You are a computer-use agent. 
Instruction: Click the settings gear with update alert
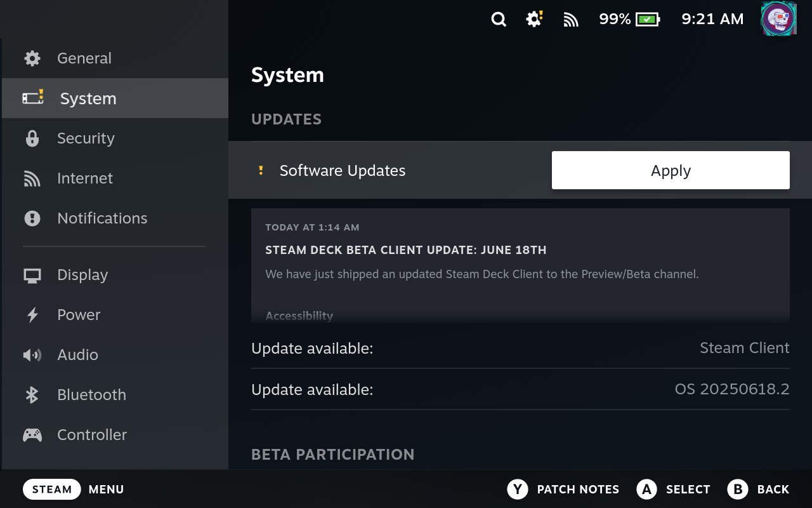(x=534, y=20)
